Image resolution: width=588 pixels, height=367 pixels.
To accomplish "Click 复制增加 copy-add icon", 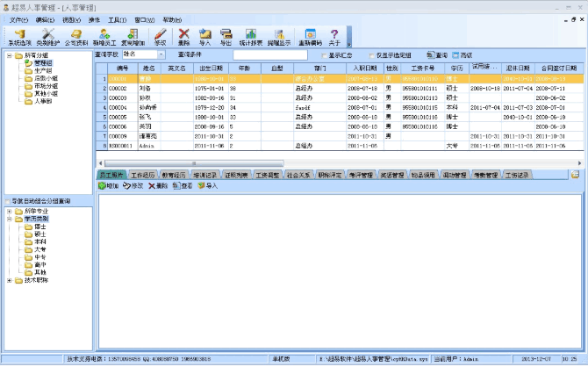I will point(133,38).
